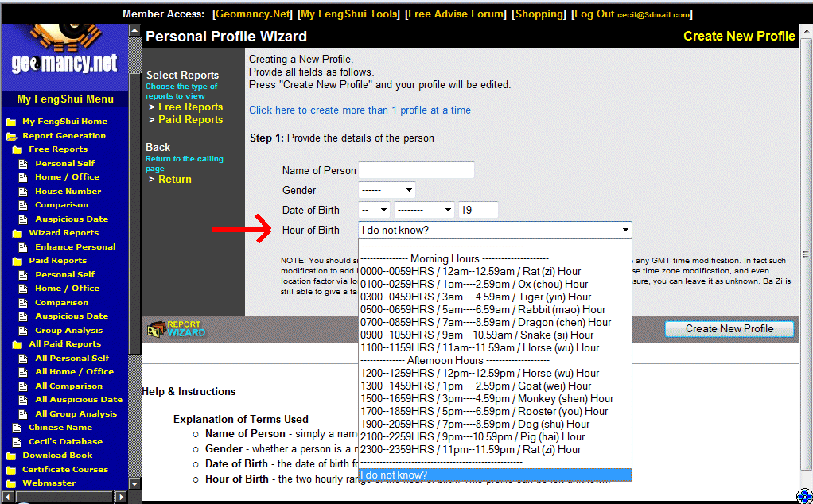Expand the birth month dropdown
The image size is (813, 504).
(x=423, y=210)
